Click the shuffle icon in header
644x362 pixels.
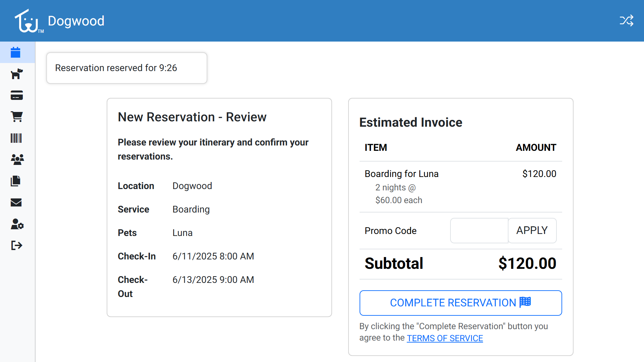coord(626,21)
